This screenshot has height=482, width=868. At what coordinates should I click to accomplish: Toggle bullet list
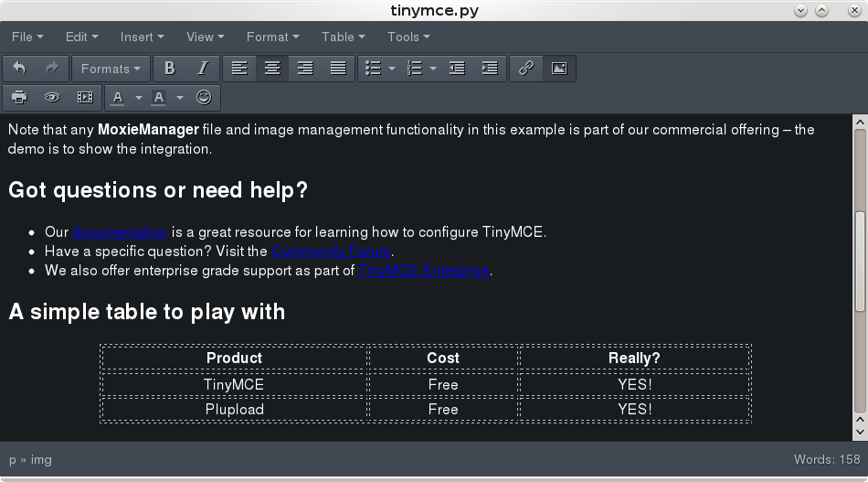point(373,69)
